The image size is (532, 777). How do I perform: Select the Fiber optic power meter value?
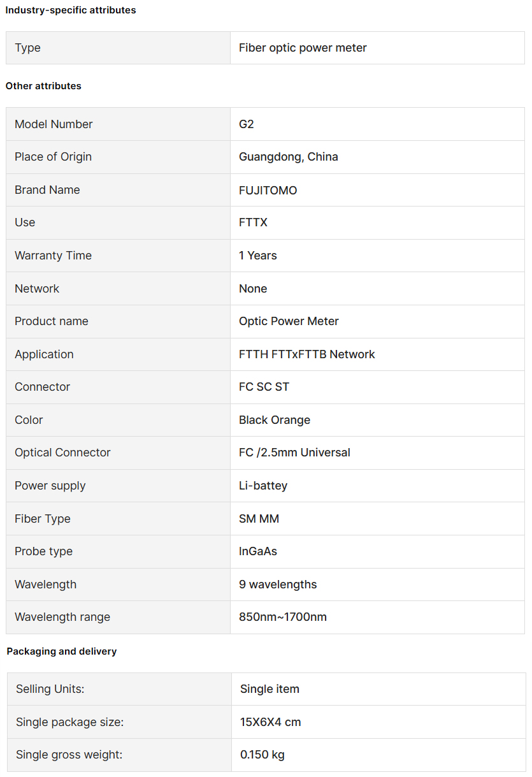tap(303, 48)
